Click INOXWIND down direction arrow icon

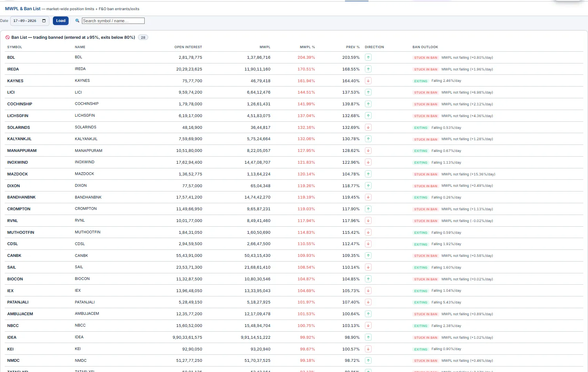click(x=368, y=162)
